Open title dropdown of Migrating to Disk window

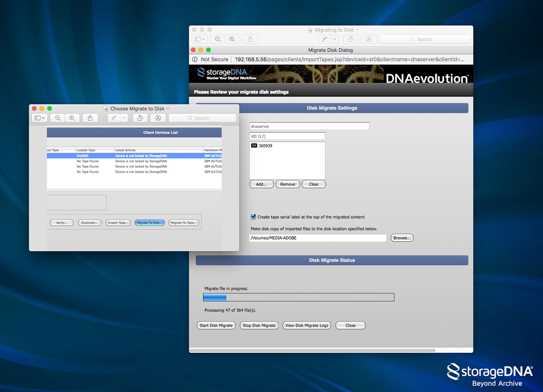coord(357,30)
